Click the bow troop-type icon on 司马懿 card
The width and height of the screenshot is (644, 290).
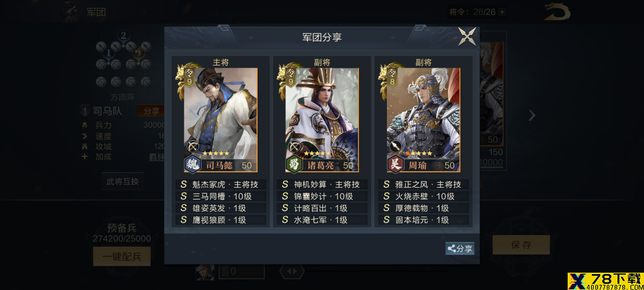click(193, 147)
